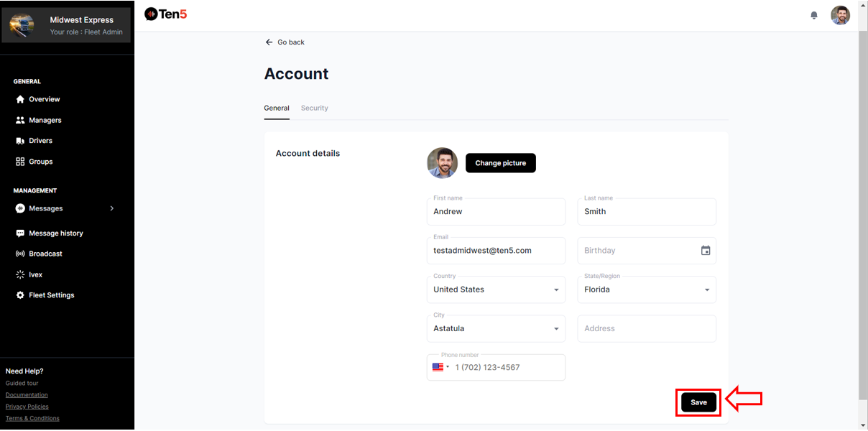868x431 pixels.
Task: Click the Save button
Action: point(698,402)
